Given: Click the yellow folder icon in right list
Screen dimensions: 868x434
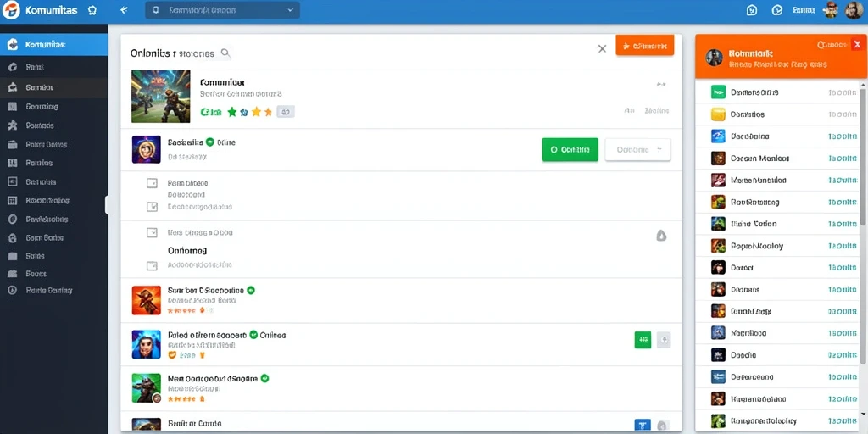Looking at the screenshot, I should tap(718, 114).
